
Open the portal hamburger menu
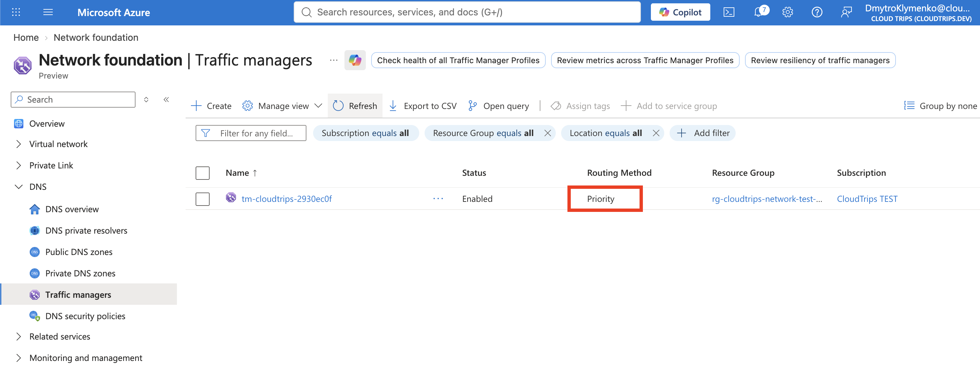tap(48, 12)
